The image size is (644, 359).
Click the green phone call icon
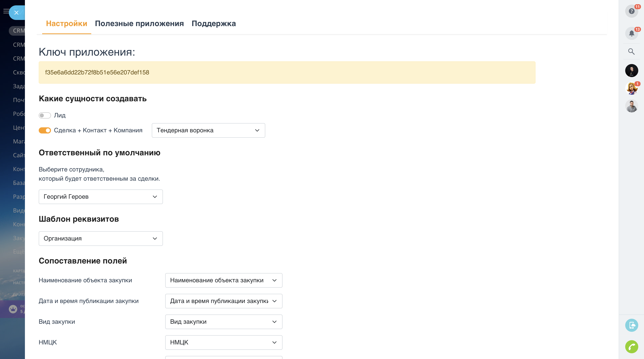(632, 347)
